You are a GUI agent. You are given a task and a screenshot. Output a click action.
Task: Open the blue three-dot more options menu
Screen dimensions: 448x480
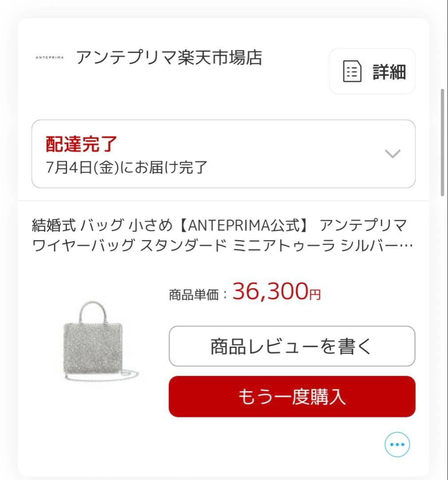[x=397, y=444]
